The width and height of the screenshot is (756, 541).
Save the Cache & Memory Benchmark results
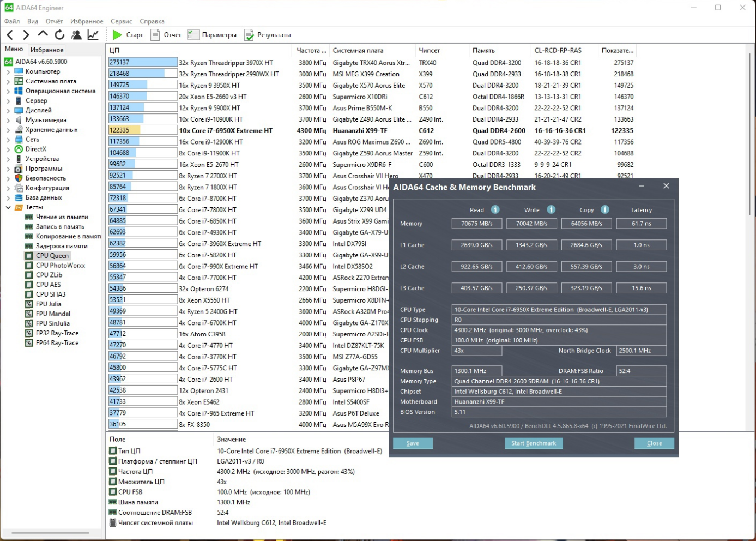coord(413,443)
